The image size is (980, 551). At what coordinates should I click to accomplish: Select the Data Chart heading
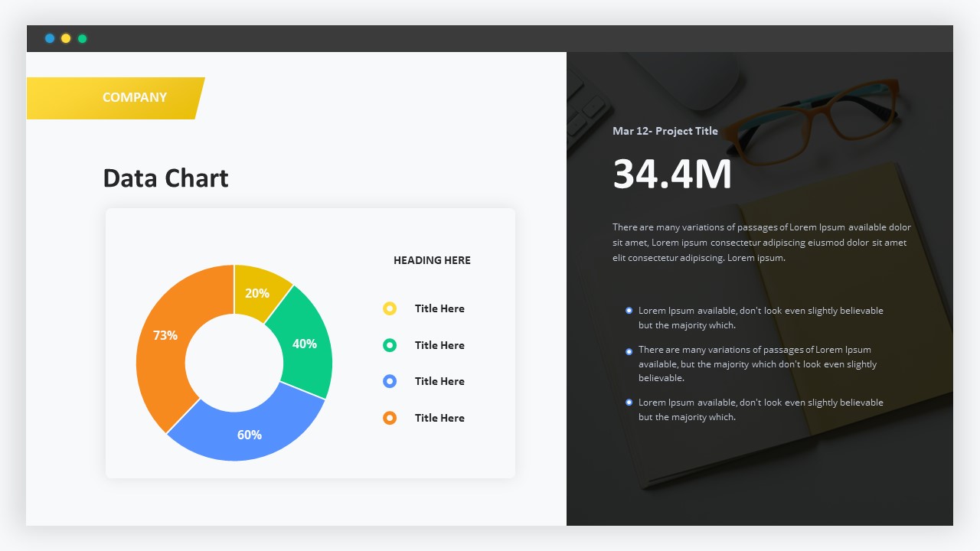(165, 178)
